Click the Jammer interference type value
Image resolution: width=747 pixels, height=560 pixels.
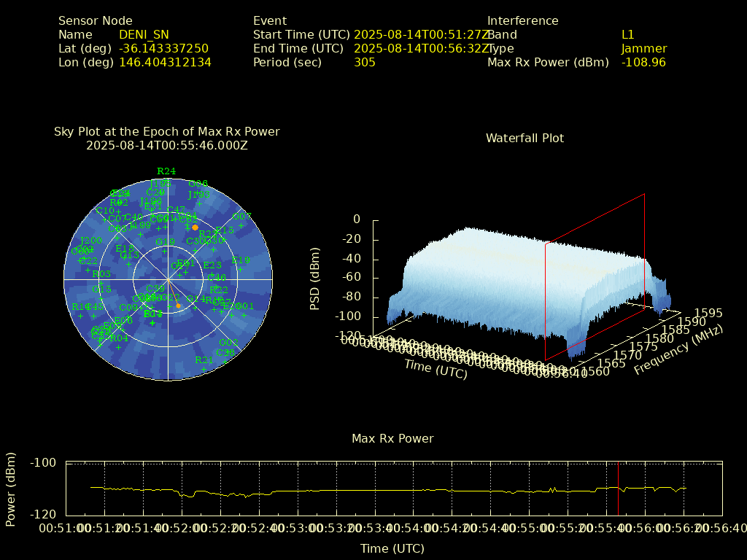tap(643, 48)
